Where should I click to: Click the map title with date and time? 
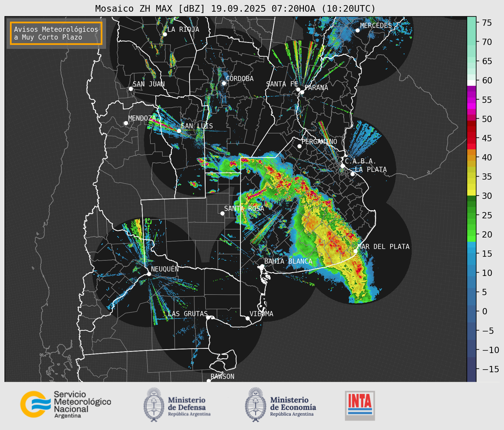click(235, 9)
